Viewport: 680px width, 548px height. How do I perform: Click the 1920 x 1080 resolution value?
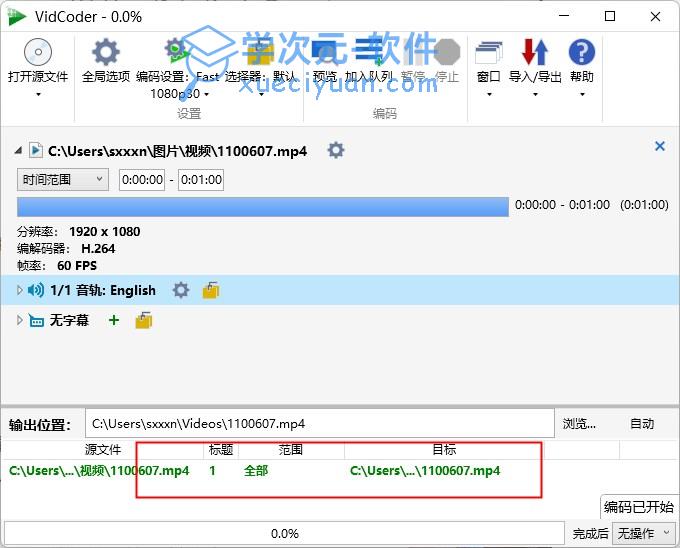[105, 232]
